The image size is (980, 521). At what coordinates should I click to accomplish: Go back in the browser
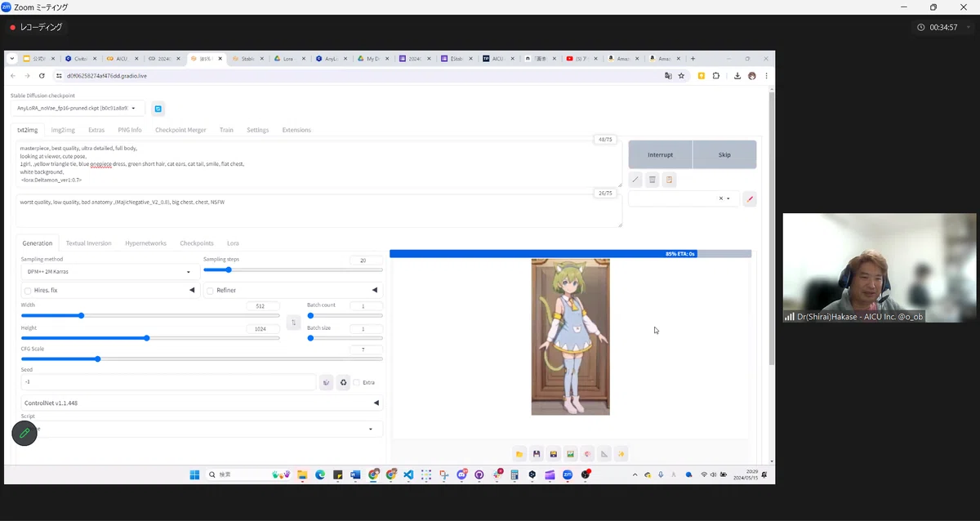click(12, 76)
